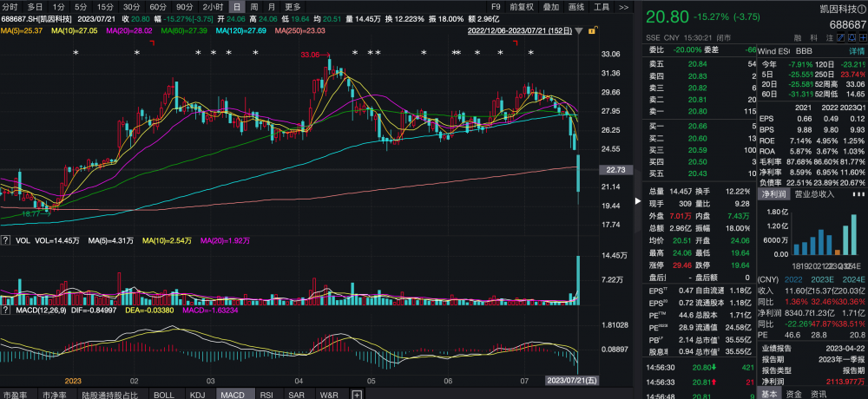Select the 2小时 period
This screenshot has width=868, height=399.
[214, 7]
